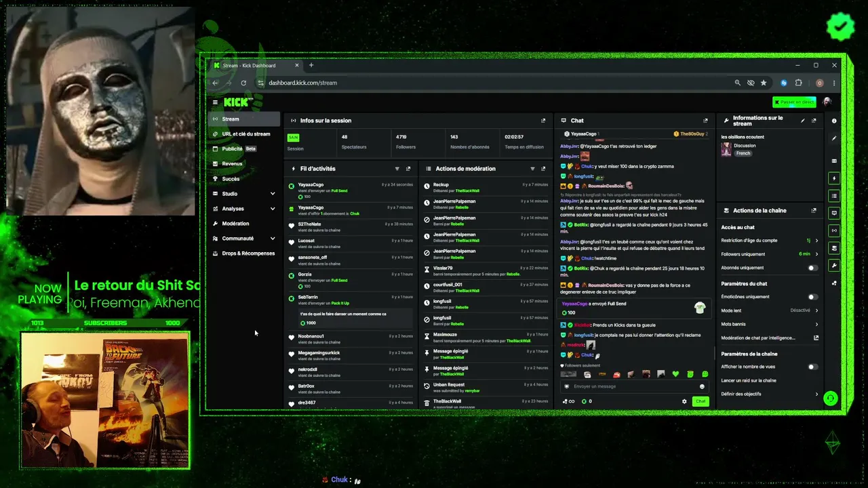Toggle Abonnés uniquement switch
The width and height of the screenshot is (868, 488).
click(x=812, y=268)
